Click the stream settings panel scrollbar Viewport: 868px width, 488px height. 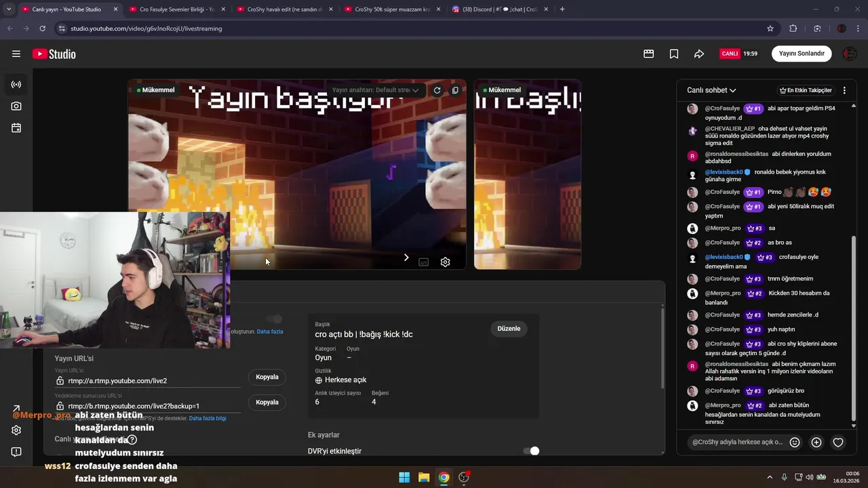(x=663, y=348)
